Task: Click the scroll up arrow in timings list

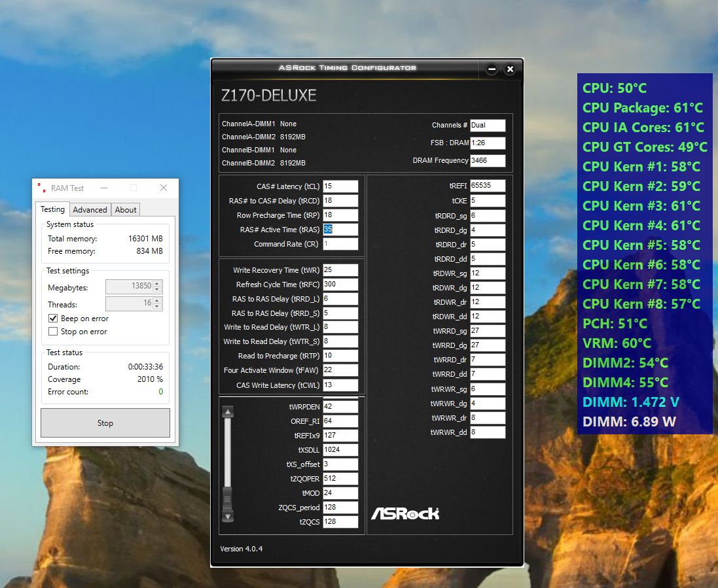Action: 228,412
